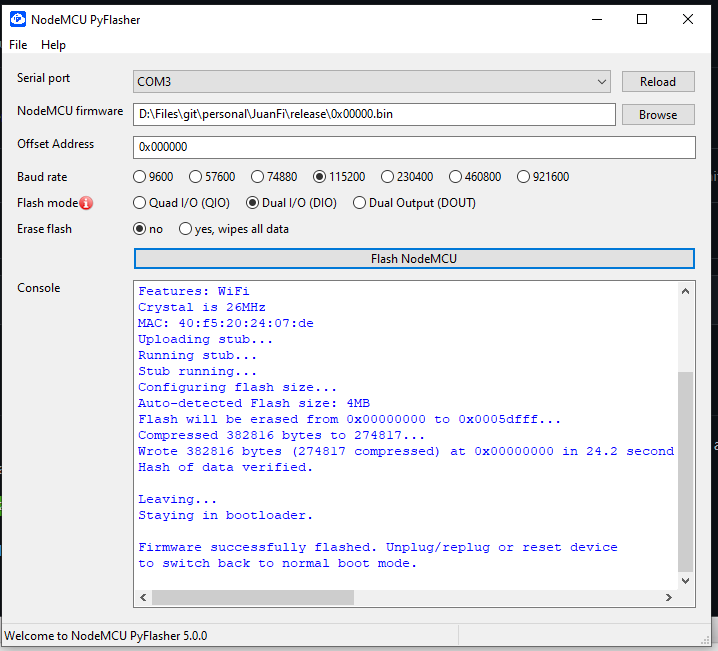The image size is (718, 651).
Task: Click the NodeMCU PyFlasher app icon in title bar
Action: [x=18, y=19]
